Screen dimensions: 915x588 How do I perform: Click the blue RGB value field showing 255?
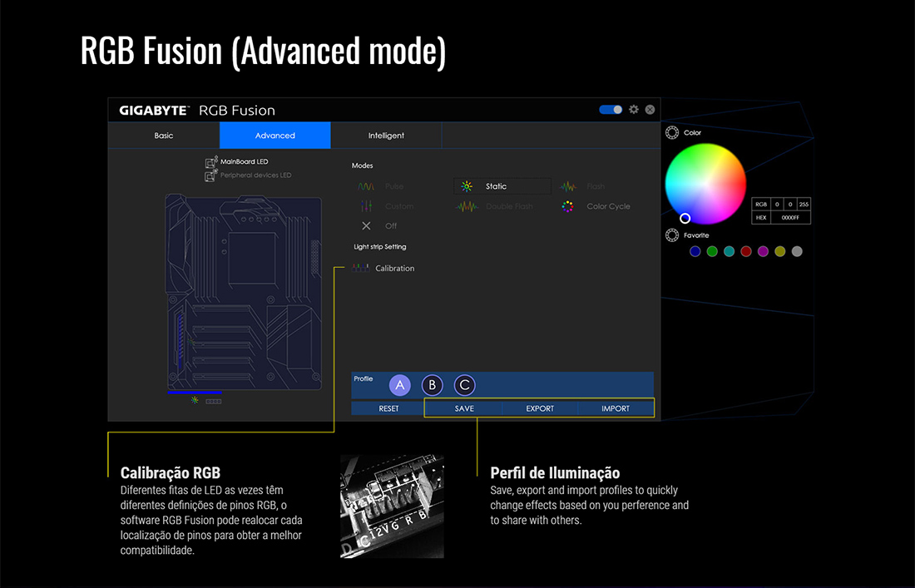804,204
